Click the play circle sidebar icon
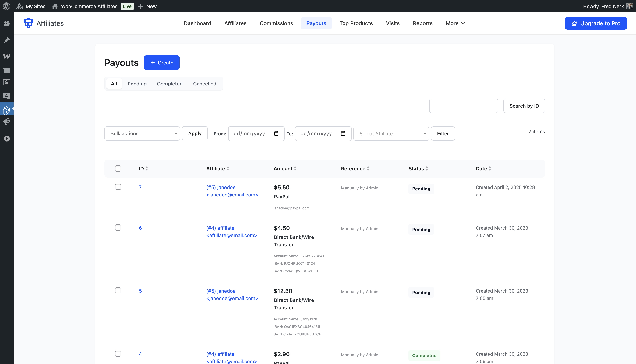Image resolution: width=636 pixels, height=364 pixels. pyautogui.click(x=6, y=138)
